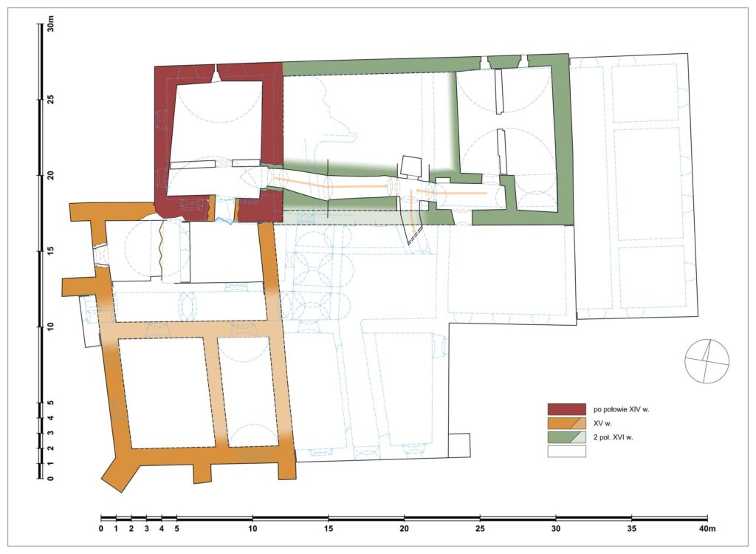The width and height of the screenshot is (756, 554).
Task: Click the small white square below the plan outline
Action: tap(458, 445)
